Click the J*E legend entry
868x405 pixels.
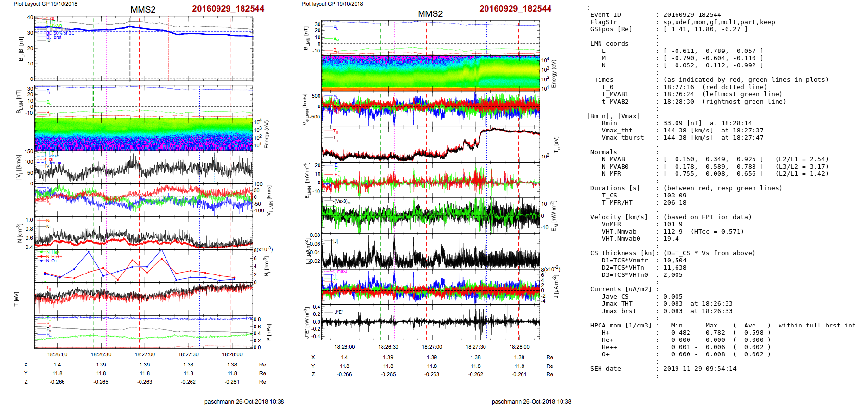tap(337, 312)
